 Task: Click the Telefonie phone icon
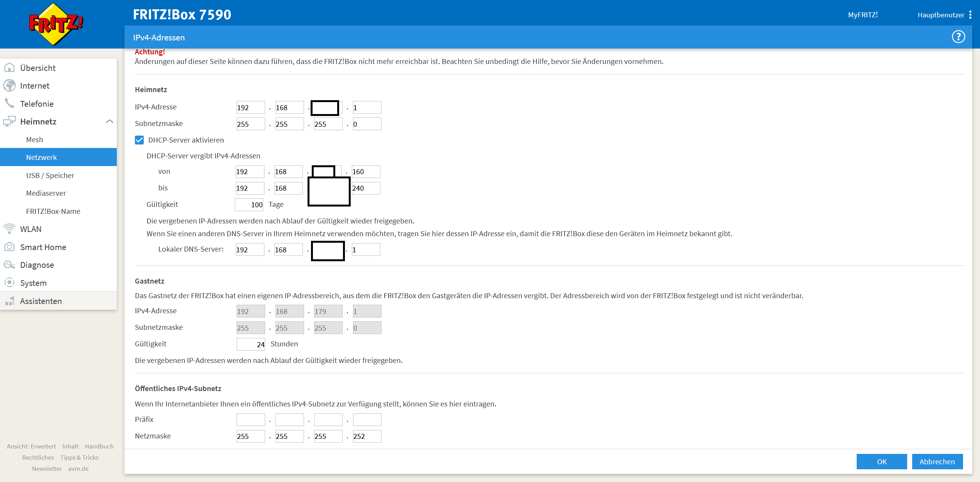tap(9, 103)
